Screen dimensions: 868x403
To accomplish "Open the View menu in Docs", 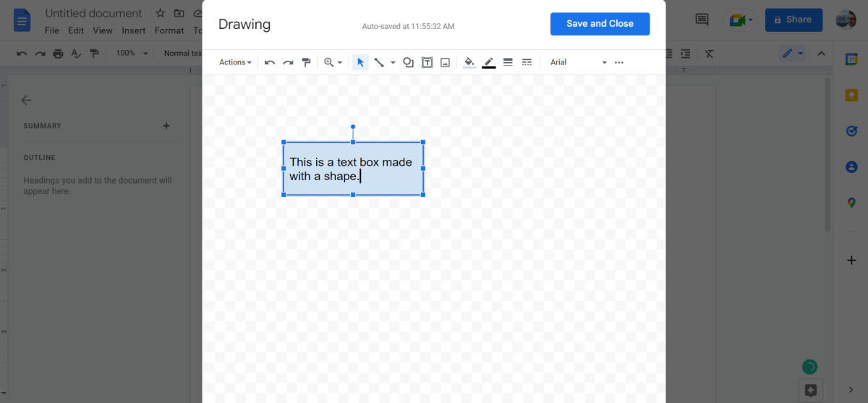I will point(103,30).
